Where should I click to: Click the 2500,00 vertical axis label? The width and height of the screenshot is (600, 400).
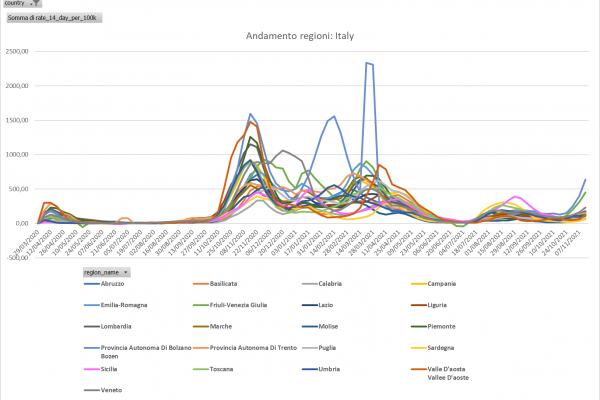click(x=17, y=52)
